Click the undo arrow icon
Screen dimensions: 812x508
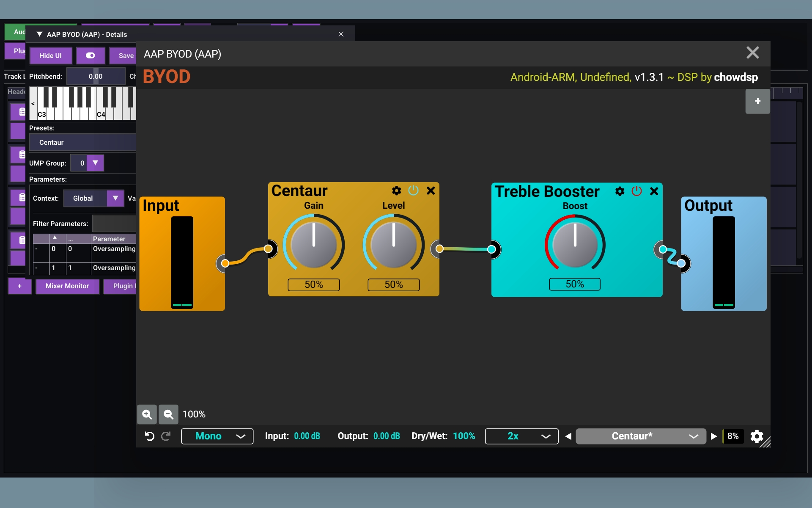point(149,436)
